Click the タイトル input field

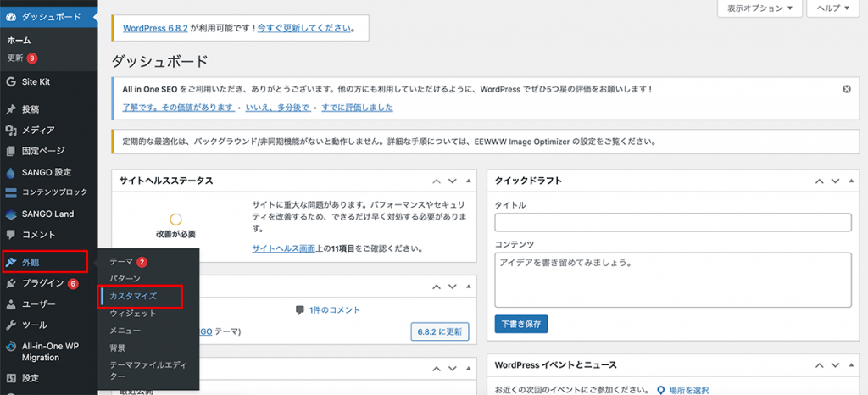pyautogui.click(x=672, y=222)
